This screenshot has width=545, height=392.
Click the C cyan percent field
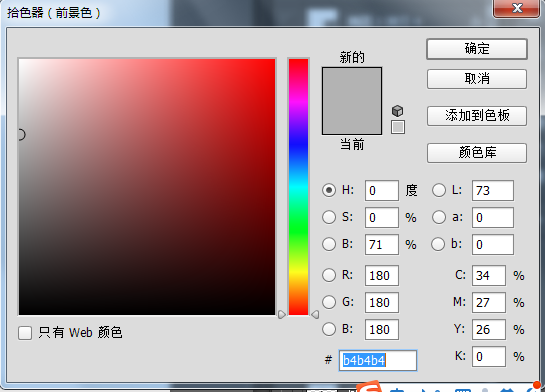tap(489, 276)
